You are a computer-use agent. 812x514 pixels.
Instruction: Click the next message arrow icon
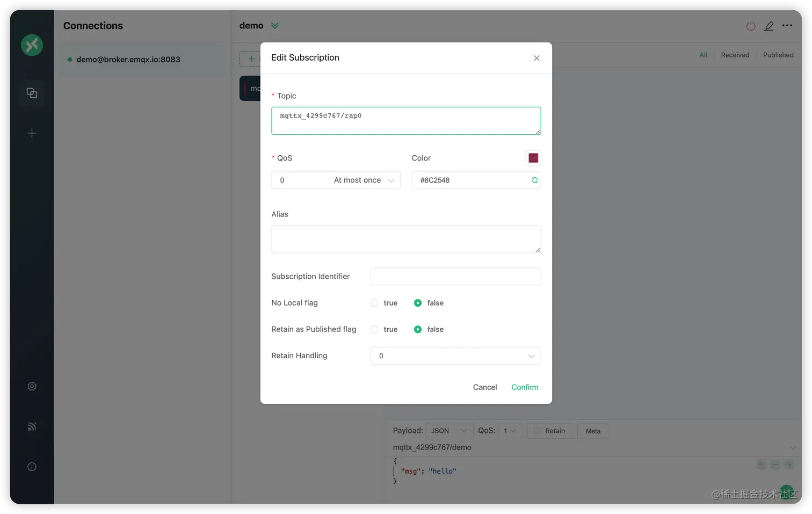point(789,465)
